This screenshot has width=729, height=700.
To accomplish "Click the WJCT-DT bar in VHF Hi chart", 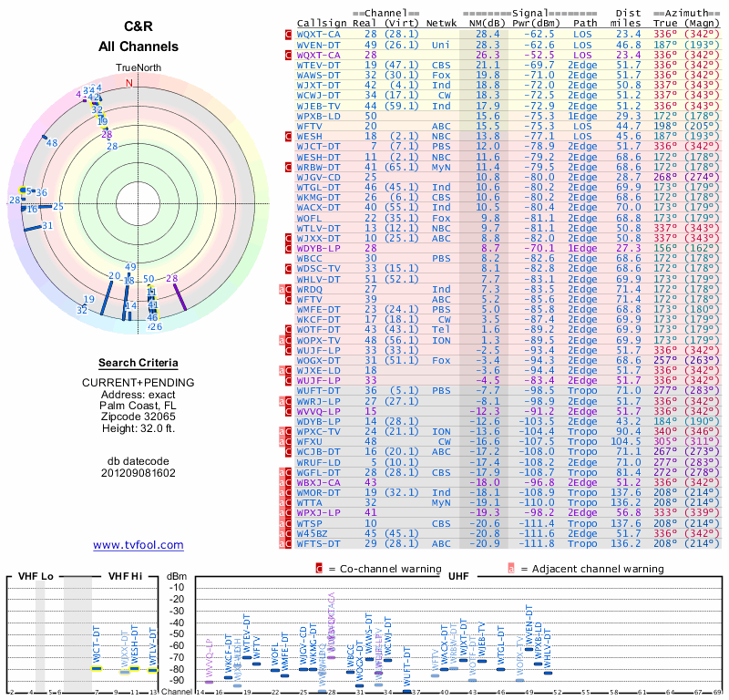I will tap(97, 667).
